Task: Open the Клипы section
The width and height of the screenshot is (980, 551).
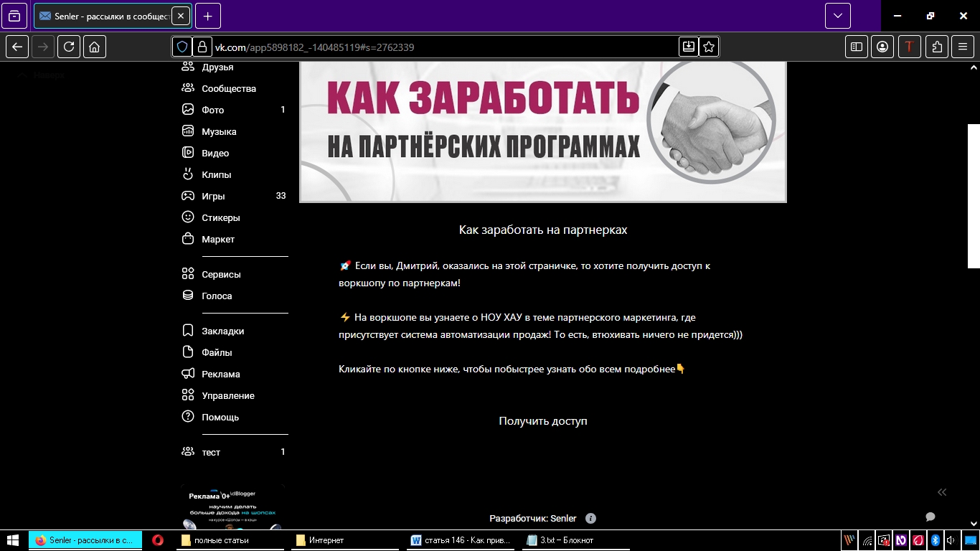Action: (215, 174)
